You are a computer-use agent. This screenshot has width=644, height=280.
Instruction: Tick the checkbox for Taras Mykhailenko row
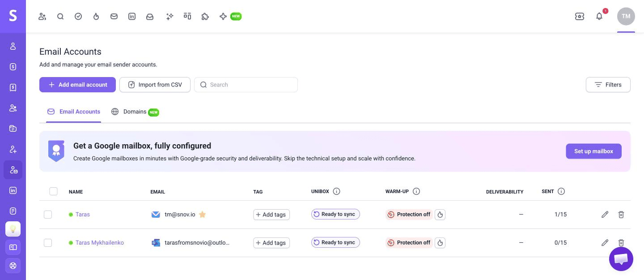(48, 243)
